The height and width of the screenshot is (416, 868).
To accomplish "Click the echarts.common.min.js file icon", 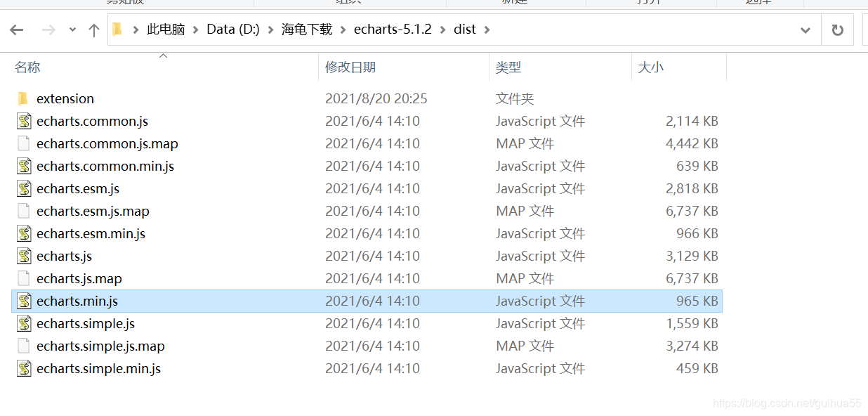I will (x=25, y=166).
